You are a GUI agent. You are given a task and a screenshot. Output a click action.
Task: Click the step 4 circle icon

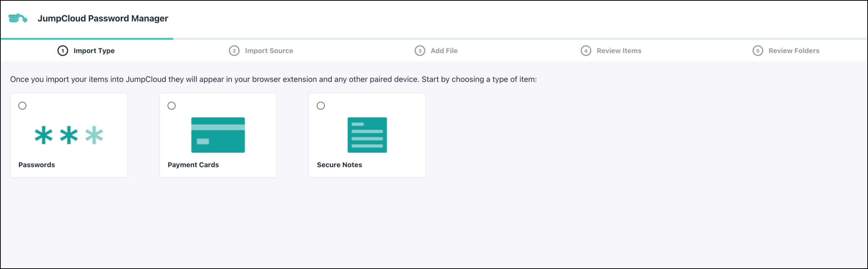[586, 51]
